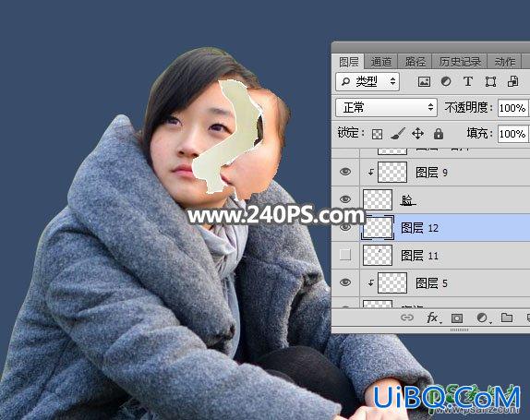Lock image pixels brush icon
Screen dimensions: 530x420
(x=398, y=134)
